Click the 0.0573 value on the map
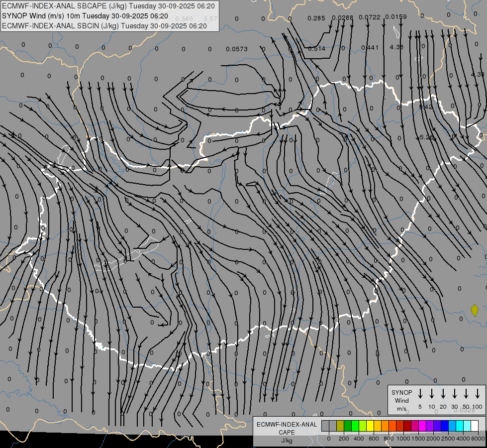Viewport: 487px width, 448px height. 237,49
